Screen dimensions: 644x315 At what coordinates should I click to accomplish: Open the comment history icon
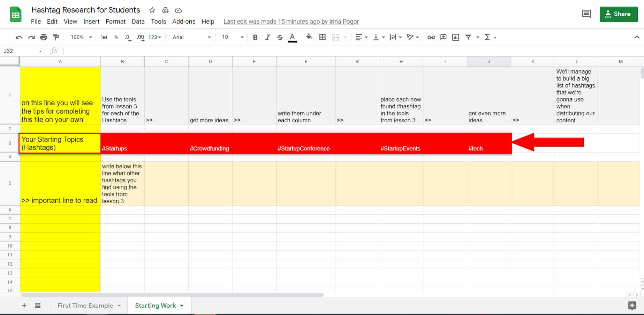pos(586,14)
